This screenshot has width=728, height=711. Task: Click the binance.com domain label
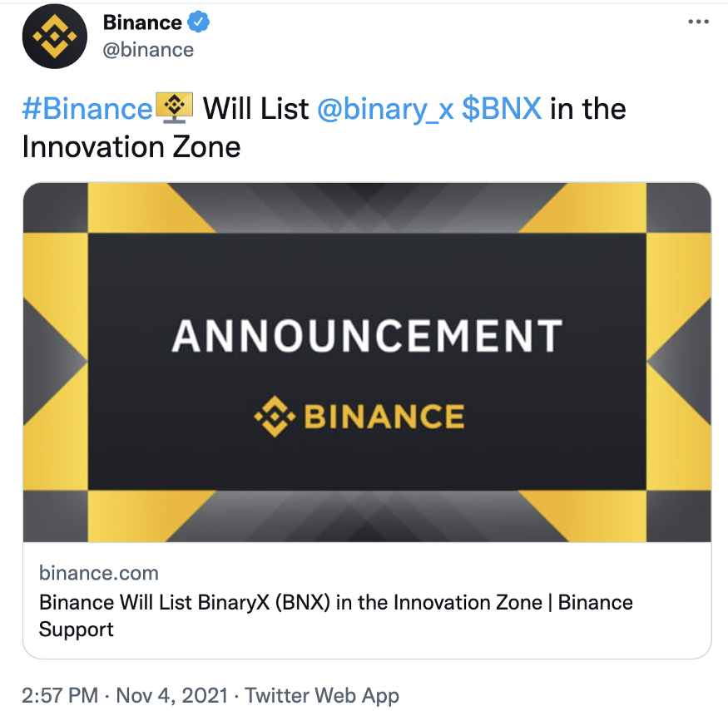98,572
